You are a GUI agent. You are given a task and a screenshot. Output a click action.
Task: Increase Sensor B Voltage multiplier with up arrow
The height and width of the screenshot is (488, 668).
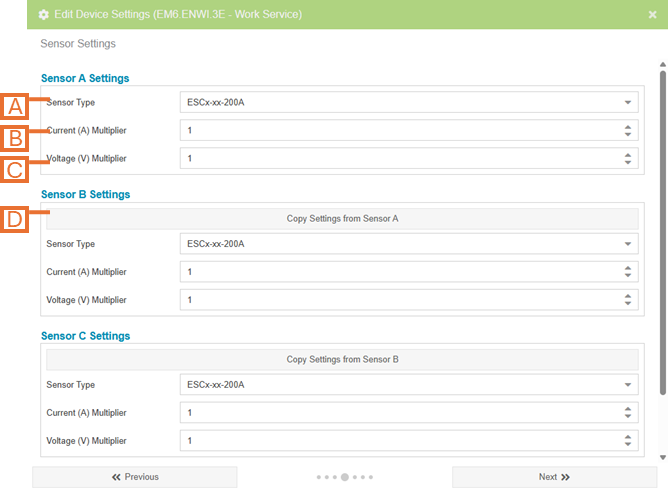(x=628, y=296)
